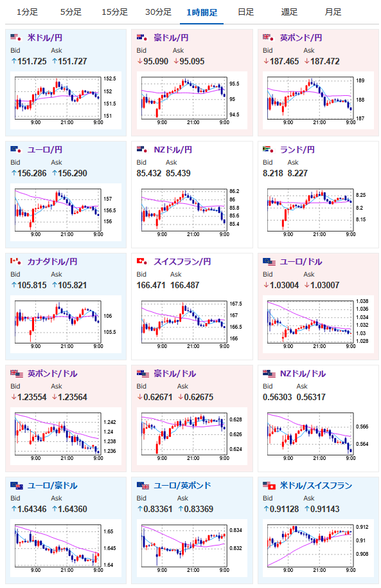Open the 英ポンド/ドル pair link
Image resolution: width=381 pixels, height=588 pixels.
(53, 374)
